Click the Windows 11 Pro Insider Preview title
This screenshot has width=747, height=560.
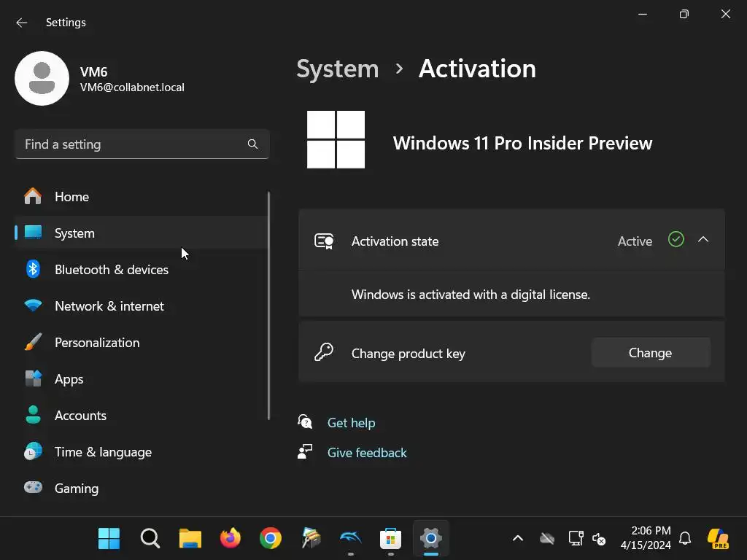tap(522, 144)
